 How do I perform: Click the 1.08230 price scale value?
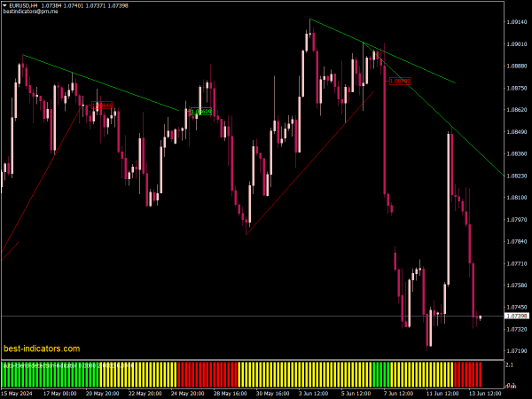517,176
